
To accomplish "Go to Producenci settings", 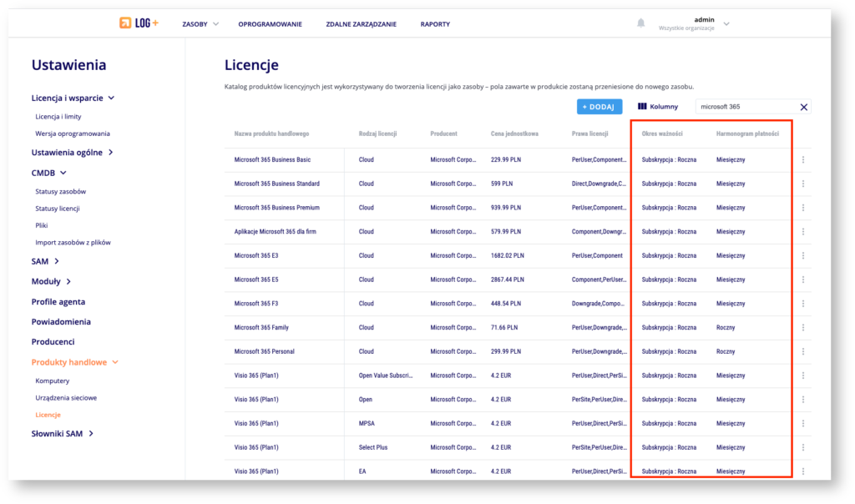I will point(53,342).
